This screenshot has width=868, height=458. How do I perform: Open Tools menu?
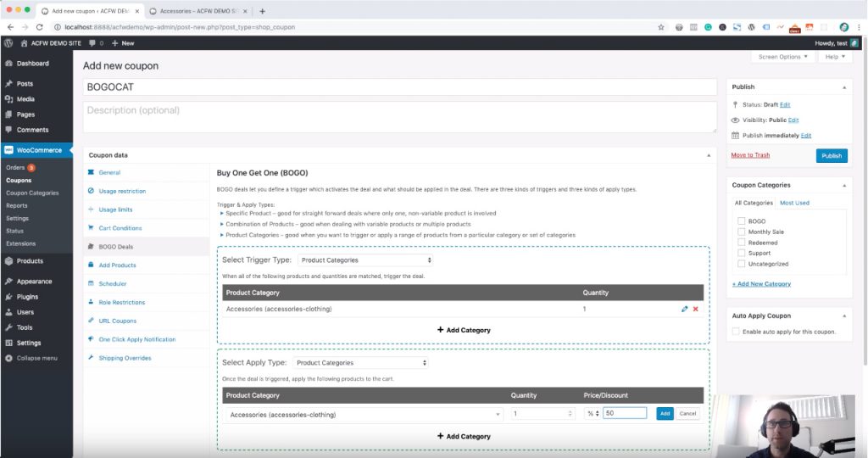click(x=25, y=327)
